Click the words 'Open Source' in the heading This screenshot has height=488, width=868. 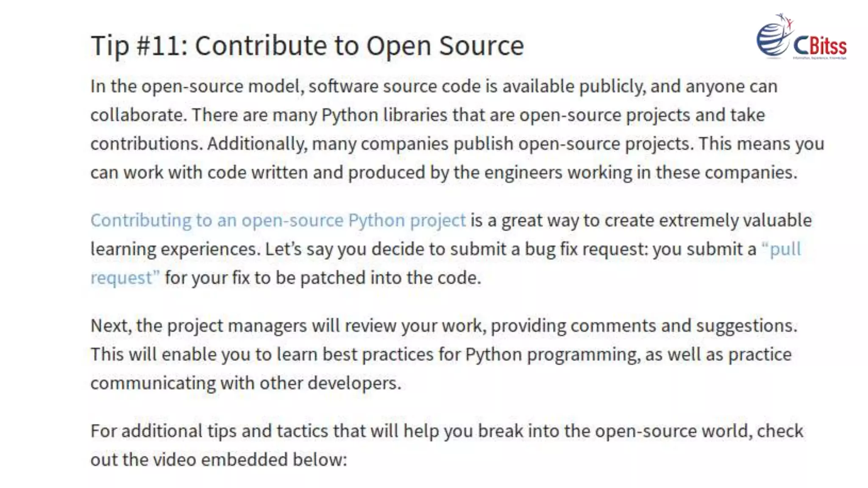point(445,46)
